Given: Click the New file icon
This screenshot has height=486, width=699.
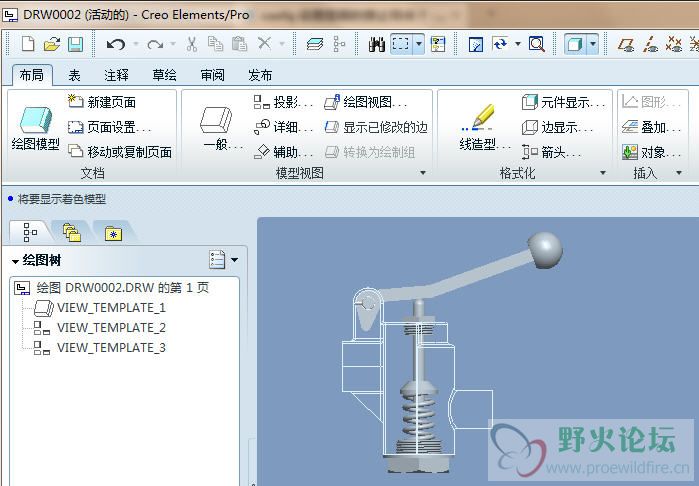Looking at the screenshot, I should [x=28, y=44].
